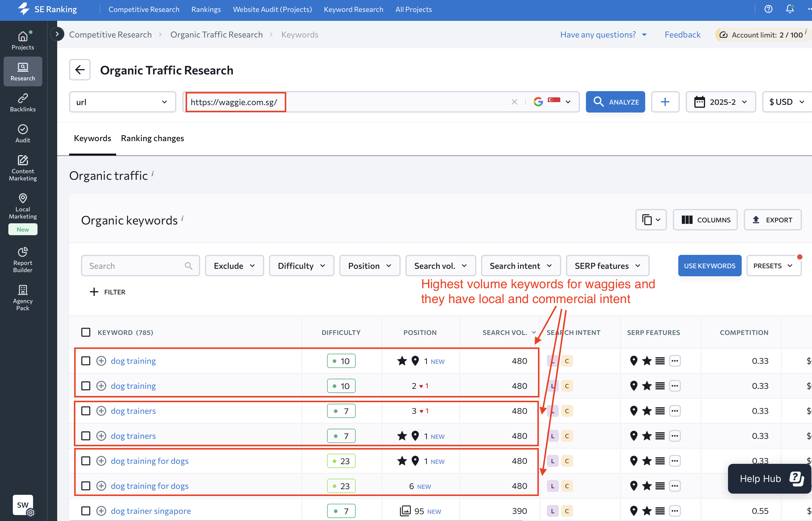Open more SERP features for first 'dog training'
The height and width of the screenshot is (521, 812).
click(675, 361)
